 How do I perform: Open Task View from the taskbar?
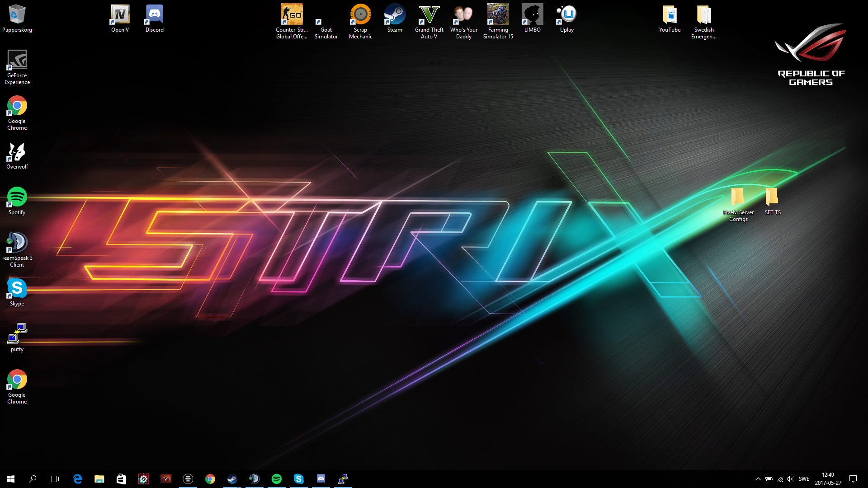pos(54,479)
